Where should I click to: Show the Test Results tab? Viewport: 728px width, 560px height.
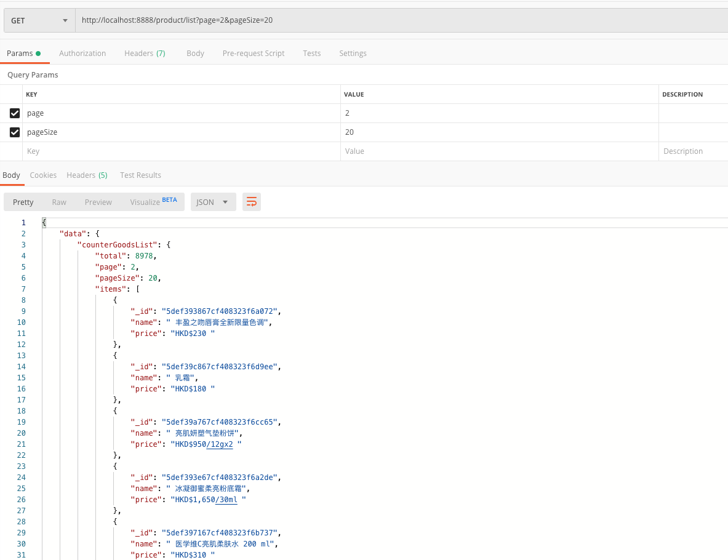[x=140, y=175]
